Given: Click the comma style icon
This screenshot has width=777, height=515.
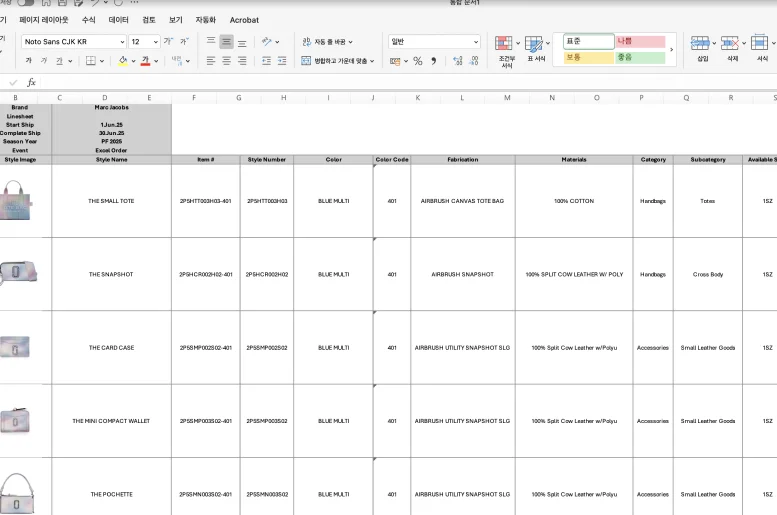Looking at the screenshot, I should click(433, 61).
